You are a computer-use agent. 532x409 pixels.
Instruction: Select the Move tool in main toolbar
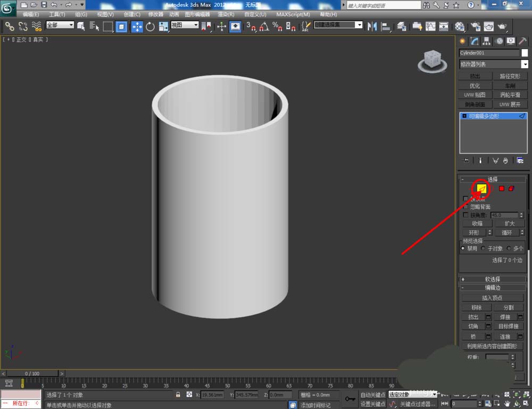137,26
